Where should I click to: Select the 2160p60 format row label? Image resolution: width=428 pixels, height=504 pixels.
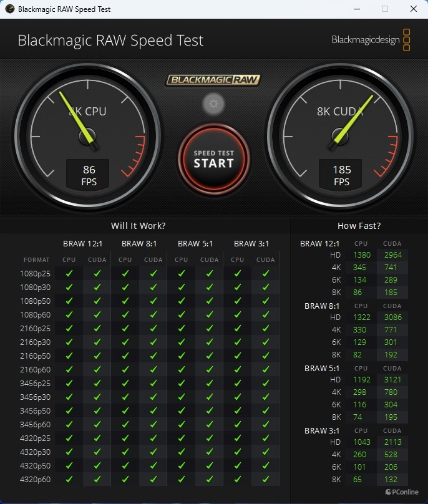click(x=36, y=370)
